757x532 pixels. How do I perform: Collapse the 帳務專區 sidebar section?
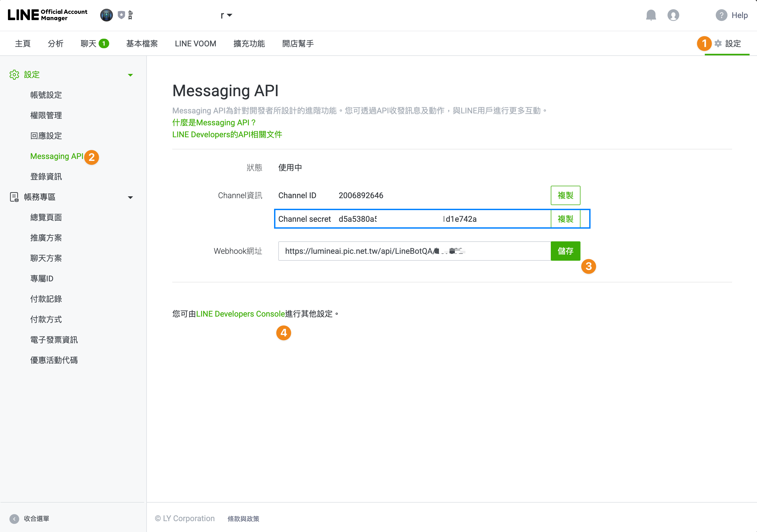[x=131, y=197]
